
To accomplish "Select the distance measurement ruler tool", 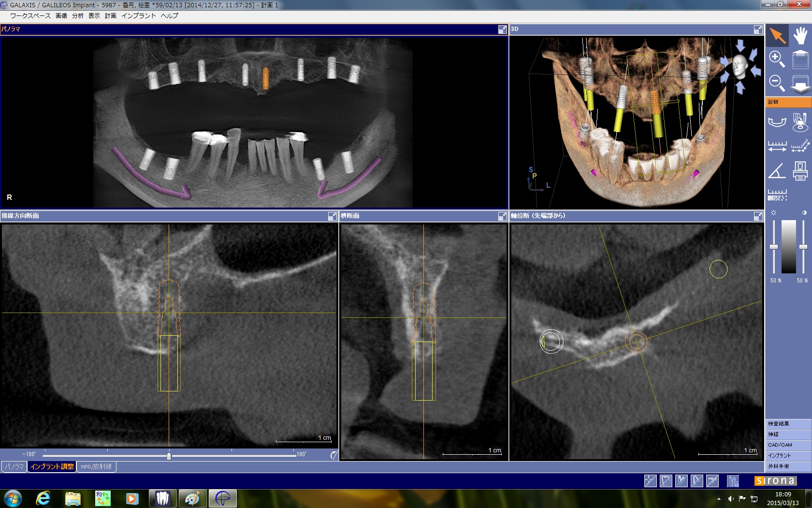I will [777, 146].
